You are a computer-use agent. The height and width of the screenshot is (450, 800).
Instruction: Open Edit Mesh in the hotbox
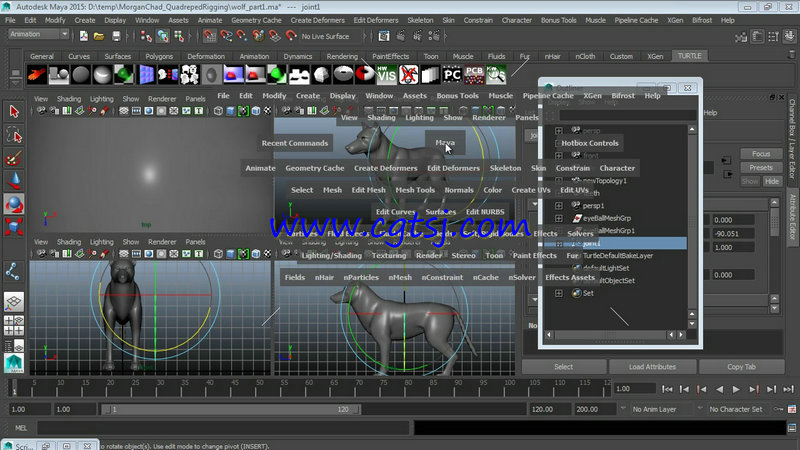(x=368, y=190)
